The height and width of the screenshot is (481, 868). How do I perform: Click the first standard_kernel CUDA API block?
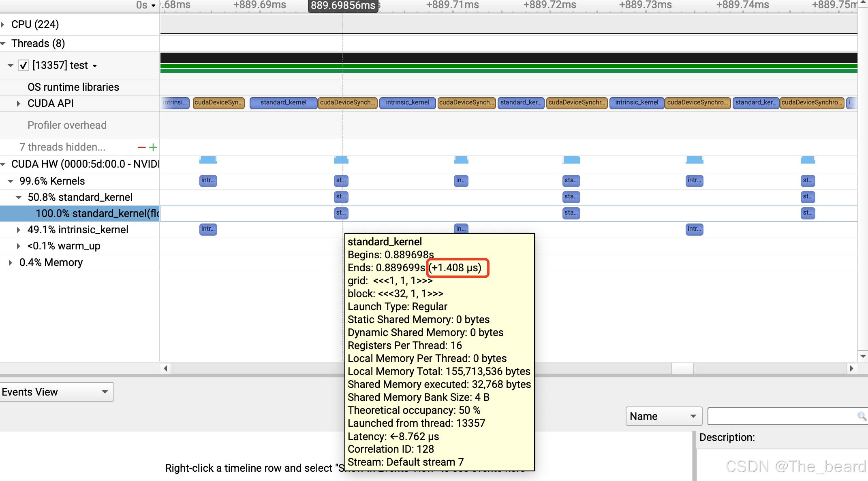pyautogui.click(x=283, y=102)
